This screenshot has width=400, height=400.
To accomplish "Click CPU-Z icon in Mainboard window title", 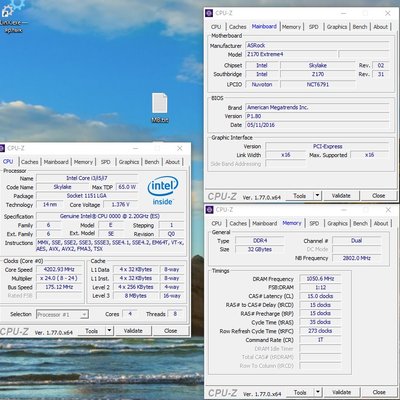I will [x=209, y=13].
